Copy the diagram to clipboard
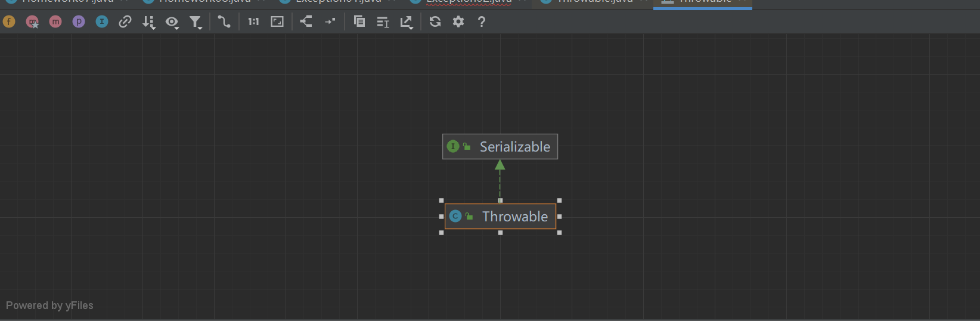This screenshot has width=980, height=321. 359,22
